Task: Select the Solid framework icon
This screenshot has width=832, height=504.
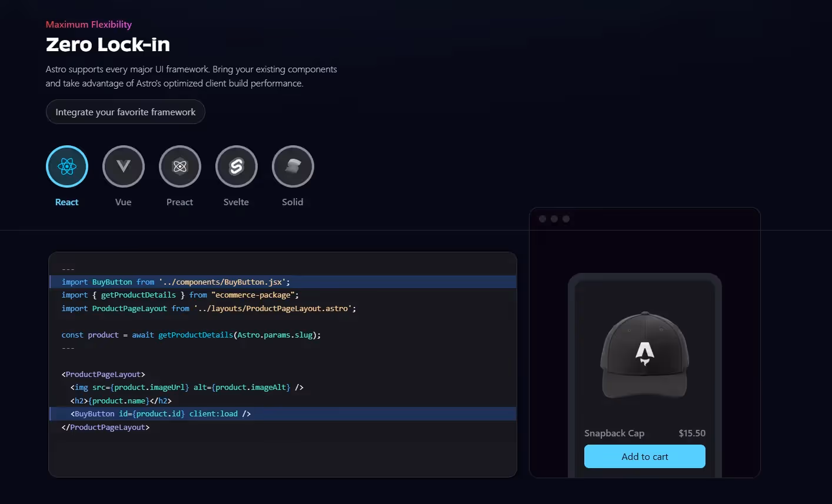Action: click(x=292, y=166)
